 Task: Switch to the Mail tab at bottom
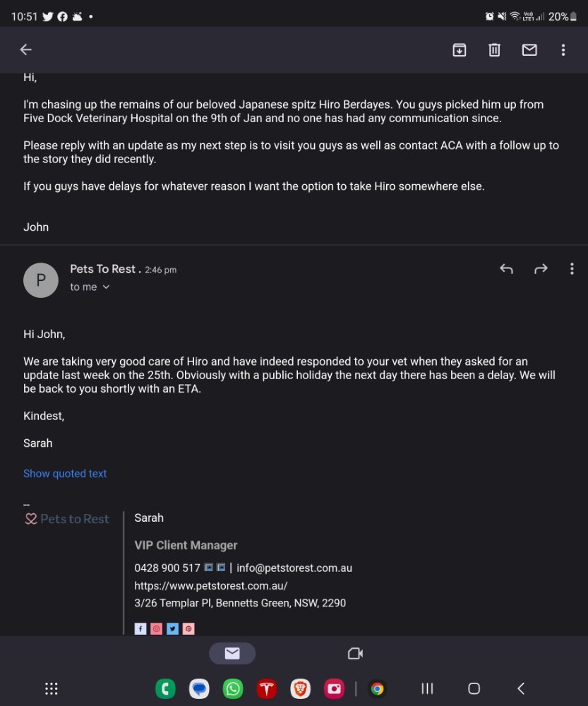pos(232,653)
